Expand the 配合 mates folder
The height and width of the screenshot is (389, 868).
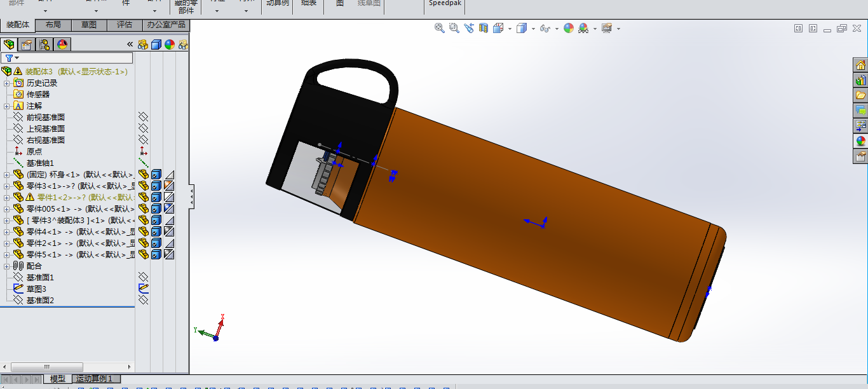pyautogui.click(x=7, y=266)
